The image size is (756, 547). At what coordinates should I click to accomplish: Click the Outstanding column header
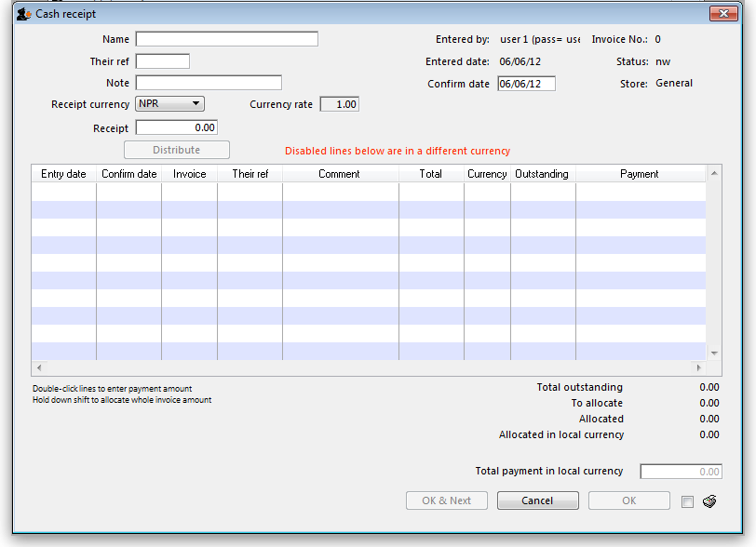542,174
